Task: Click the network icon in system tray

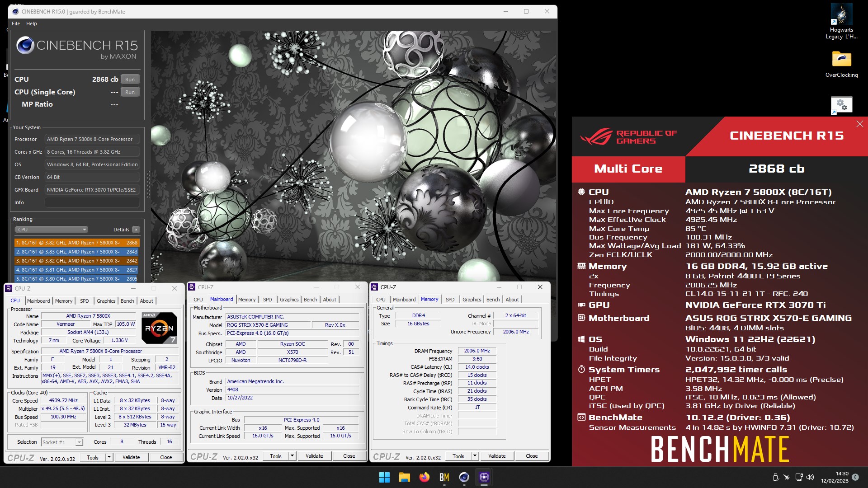Action: (799, 477)
